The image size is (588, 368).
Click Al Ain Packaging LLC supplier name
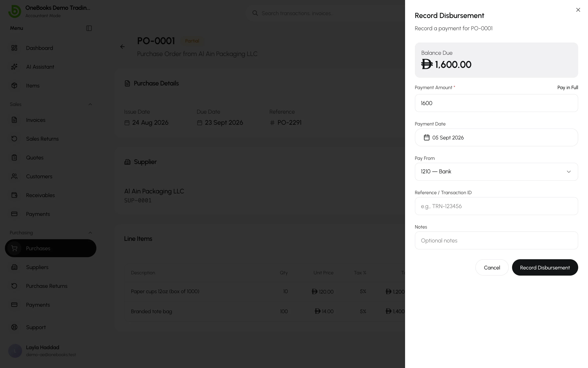click(x=154, y=191)
